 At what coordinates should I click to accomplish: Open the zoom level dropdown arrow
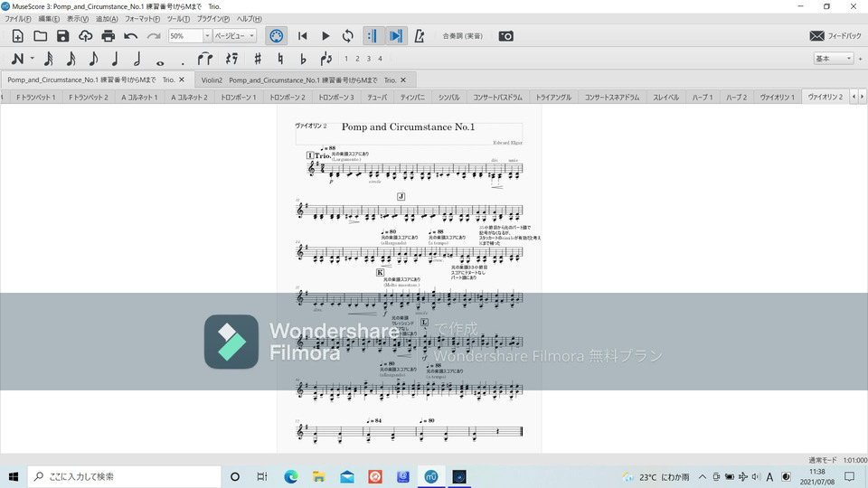(207, 36)
